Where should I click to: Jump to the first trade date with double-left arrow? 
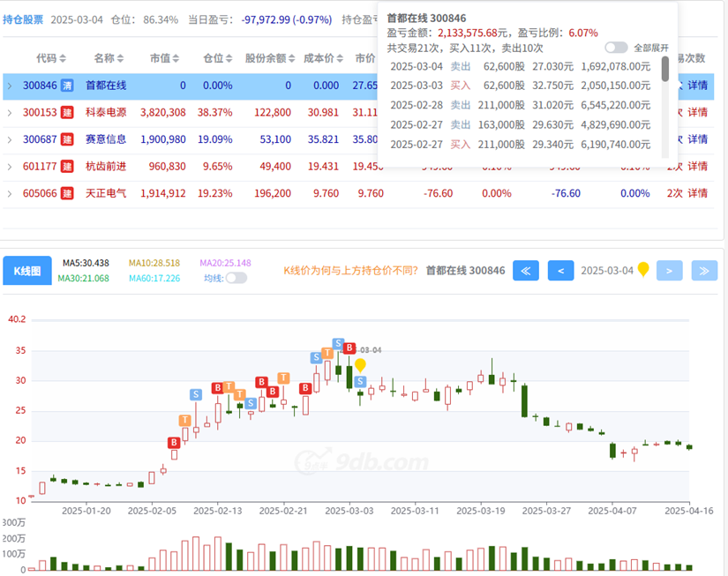coord(526,271)
